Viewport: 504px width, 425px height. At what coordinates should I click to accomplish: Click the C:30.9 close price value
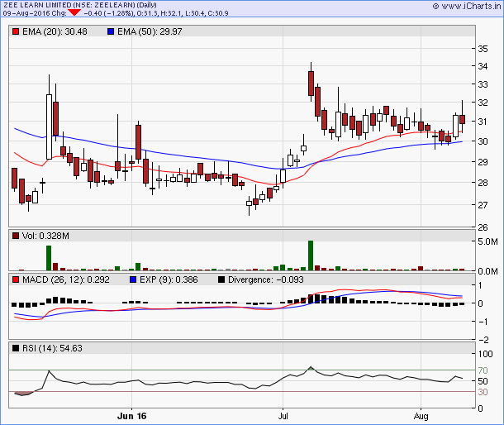[218, 13]
